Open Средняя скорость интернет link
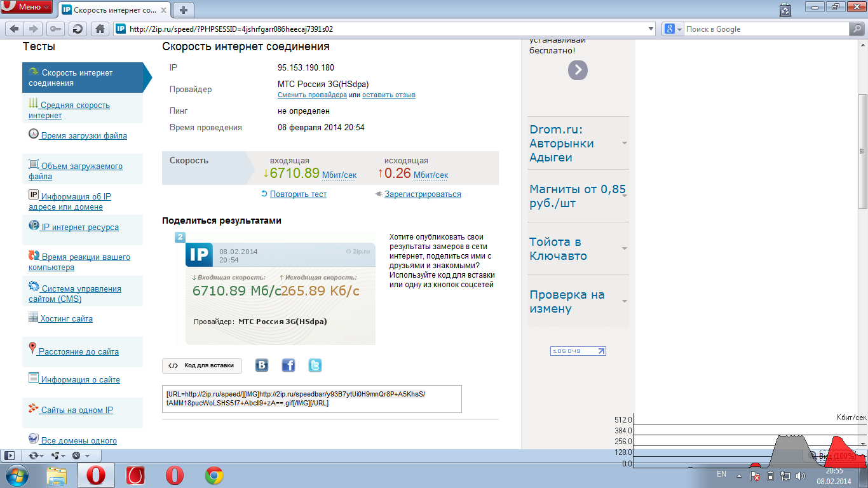 point(69,110)
